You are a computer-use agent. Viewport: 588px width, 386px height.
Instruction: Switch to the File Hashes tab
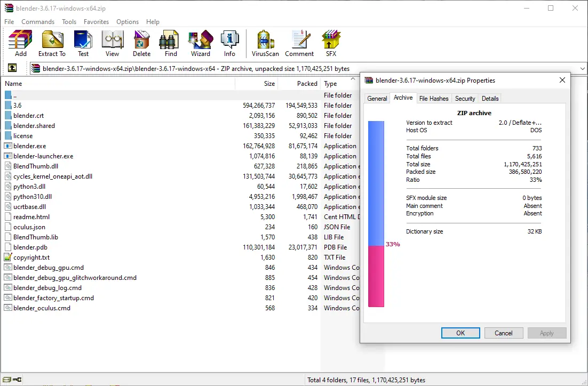click(x=434, y=99)
